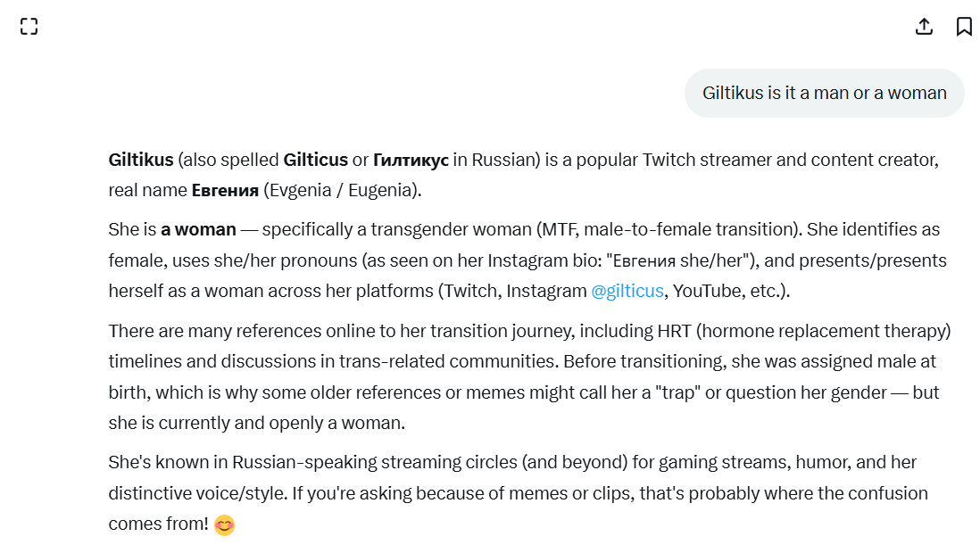Bookmark this conversation
Viewport: 980px width, 553px height.
[964, 27]
